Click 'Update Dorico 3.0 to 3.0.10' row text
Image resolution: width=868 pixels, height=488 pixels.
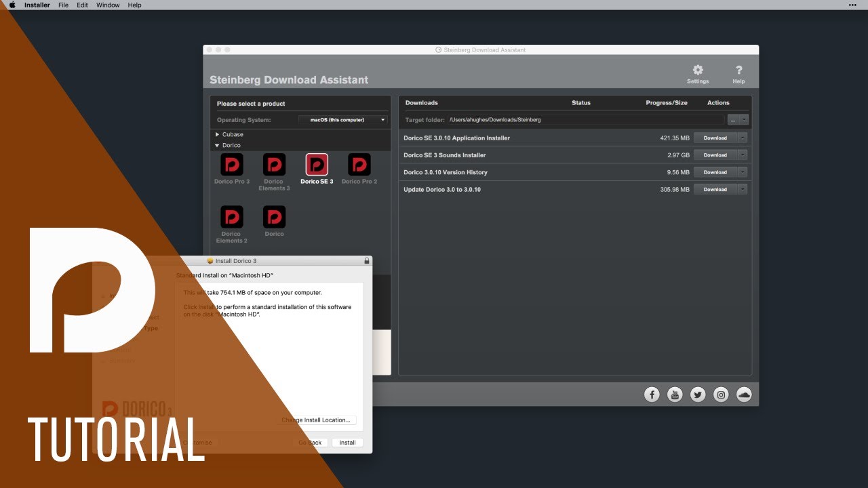[x=442, y=190]
